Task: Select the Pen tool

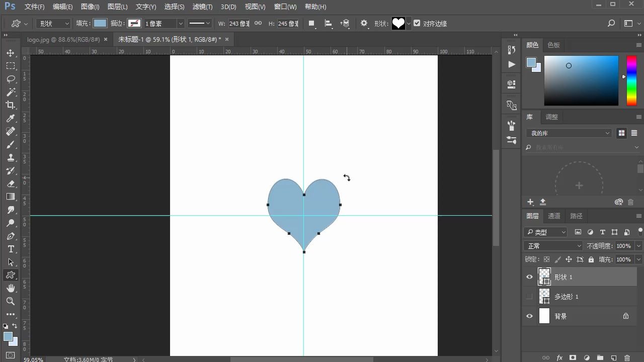Action: click(x=11, y=236)
